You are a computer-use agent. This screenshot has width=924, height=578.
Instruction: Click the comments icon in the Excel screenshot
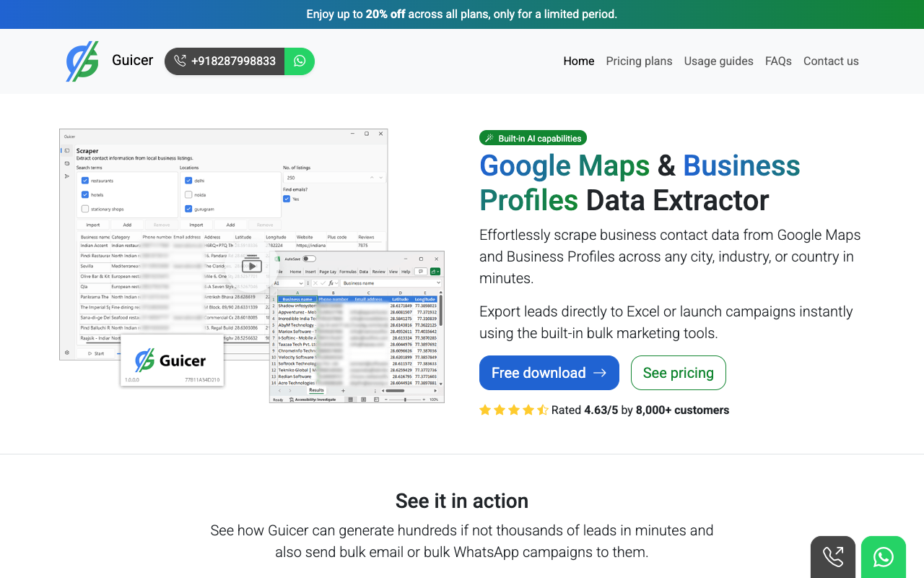coord(420,272)
